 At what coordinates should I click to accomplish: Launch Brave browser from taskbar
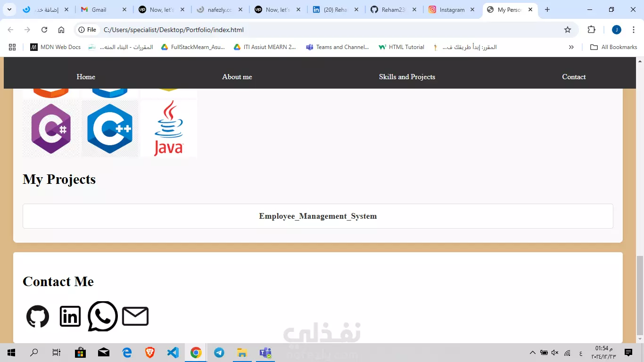[x=149, y=353]
